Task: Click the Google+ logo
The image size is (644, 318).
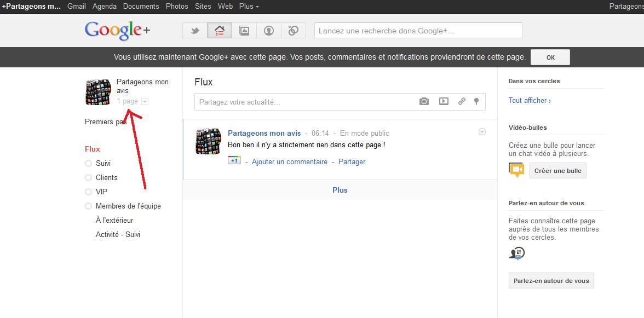Action: [x=117, y=31]
